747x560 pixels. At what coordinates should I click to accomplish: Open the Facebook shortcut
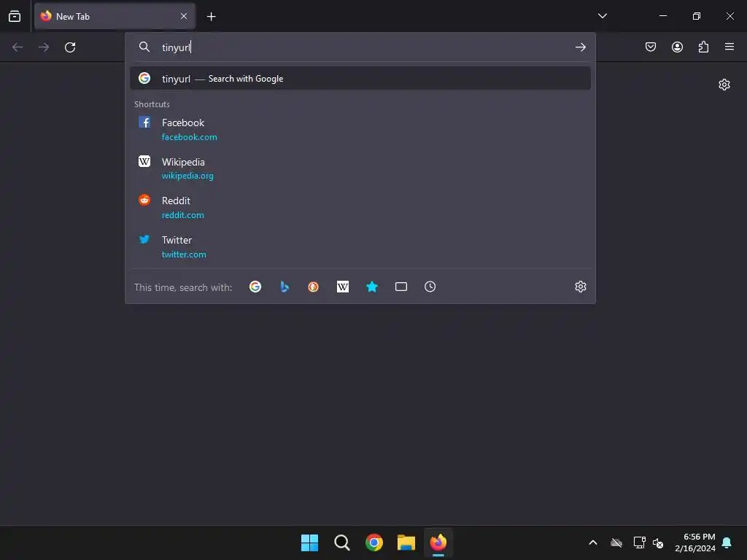[360, 130]
